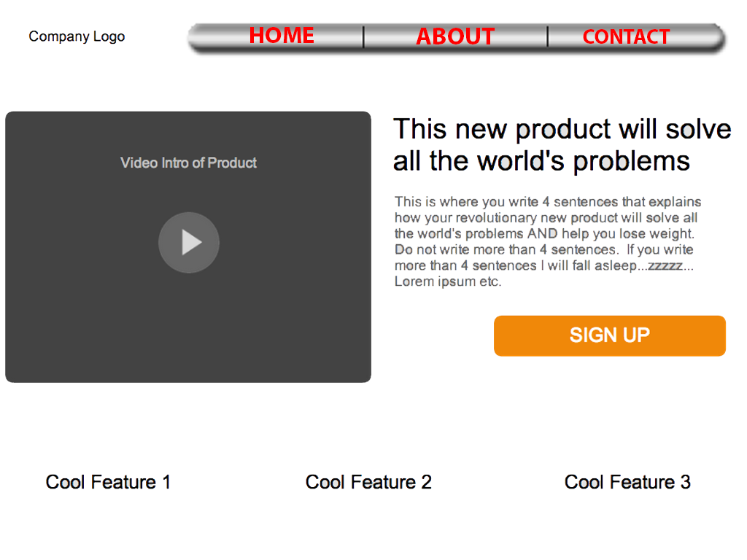Click the headline's second line 'all the world's problems'
This screenshot has width=747, height=560.
pyautogui.click(x=541, y=161)
